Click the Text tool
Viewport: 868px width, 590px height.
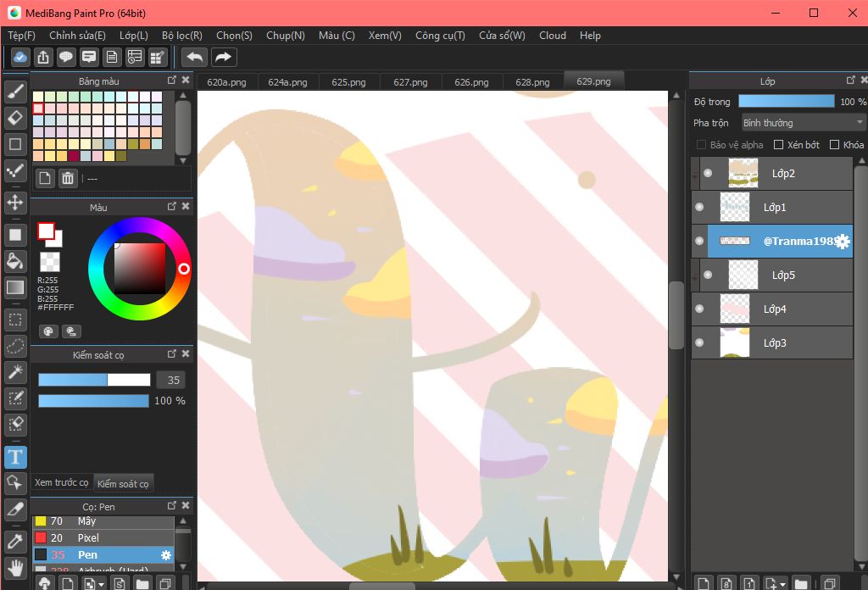pos(15,457)
